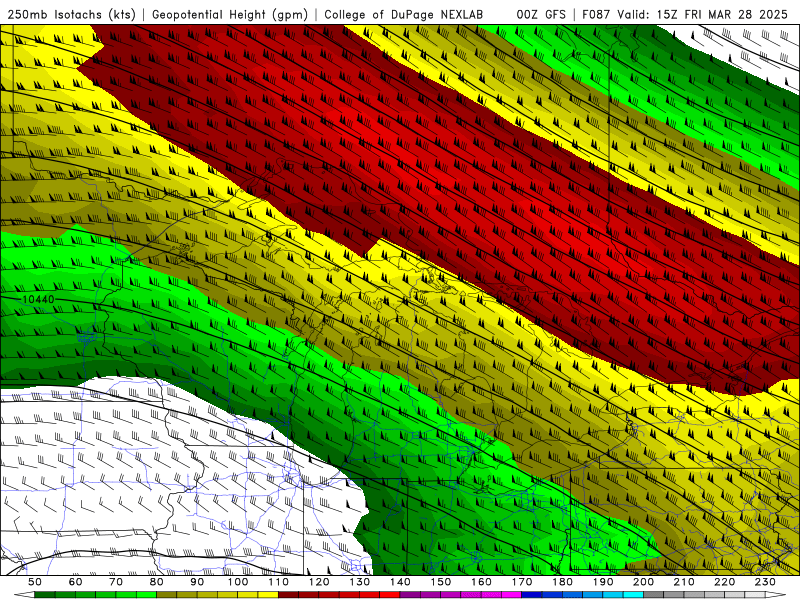The height and width of the screenshot is (600, 800).
Task: Click the '210' value on the color scale
Action: tap(684, 582)
